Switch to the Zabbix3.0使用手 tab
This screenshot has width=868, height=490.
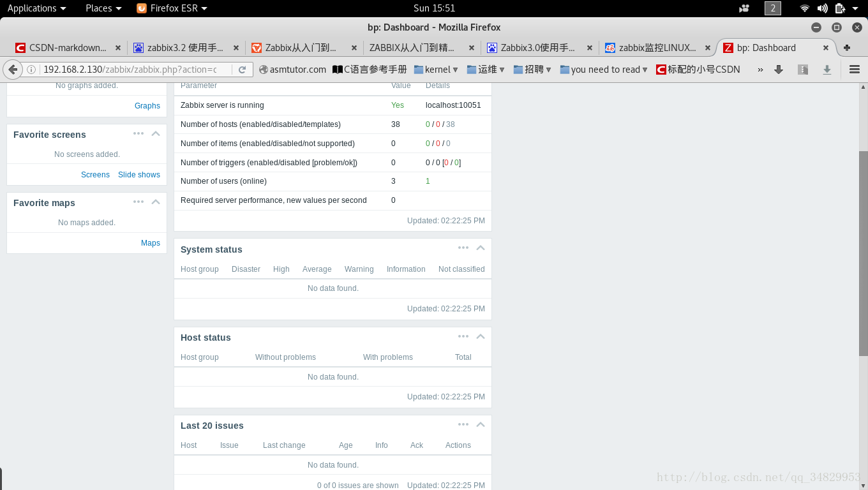tap(539, 48)
